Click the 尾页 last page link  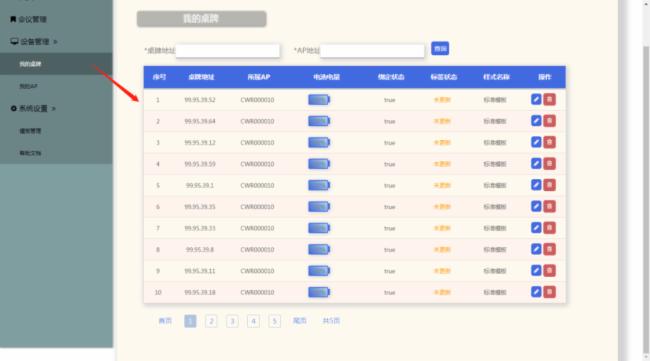coord(300,321)
